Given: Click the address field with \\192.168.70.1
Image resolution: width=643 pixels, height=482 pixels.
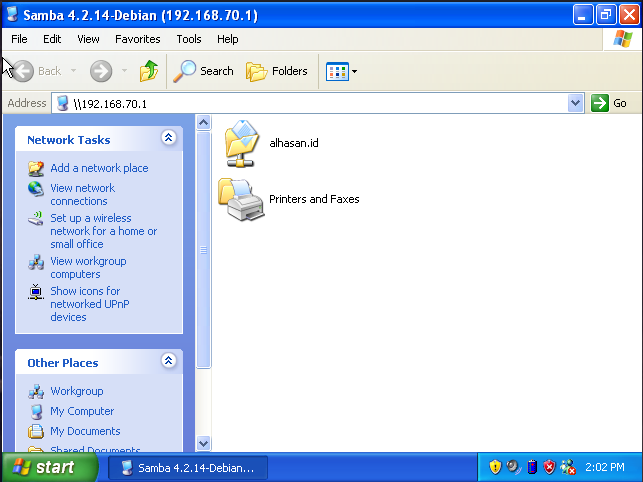Looking at the screenshot, I should pos(318,103).
